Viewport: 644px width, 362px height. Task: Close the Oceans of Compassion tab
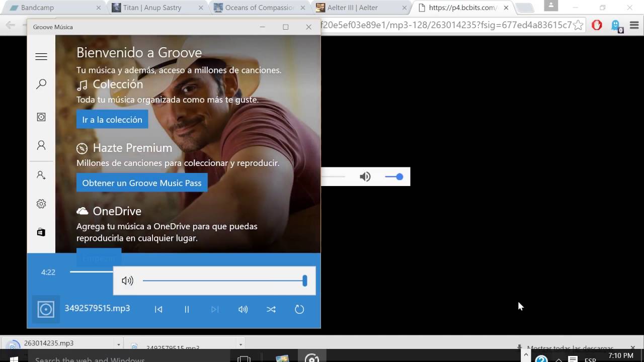click(x=303, y=8)
